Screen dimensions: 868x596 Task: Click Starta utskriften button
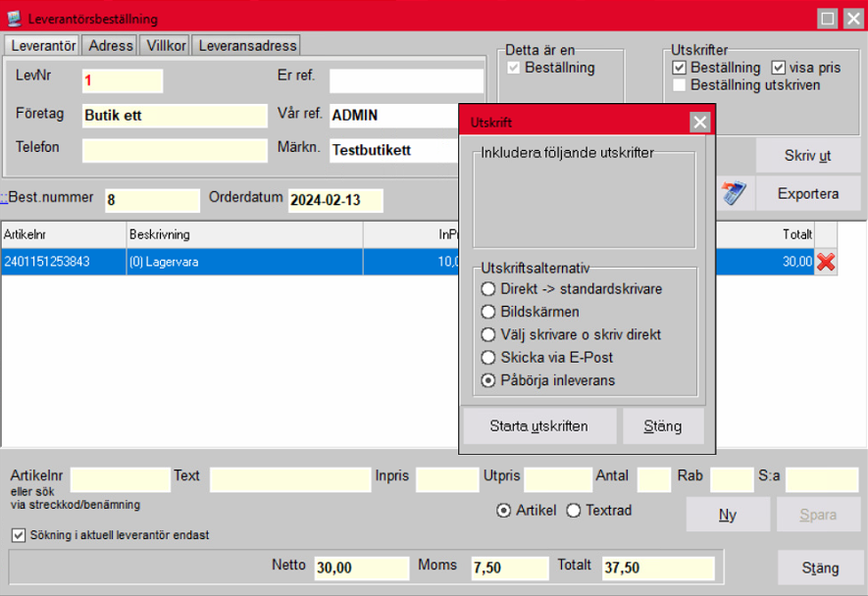[539, 426]
